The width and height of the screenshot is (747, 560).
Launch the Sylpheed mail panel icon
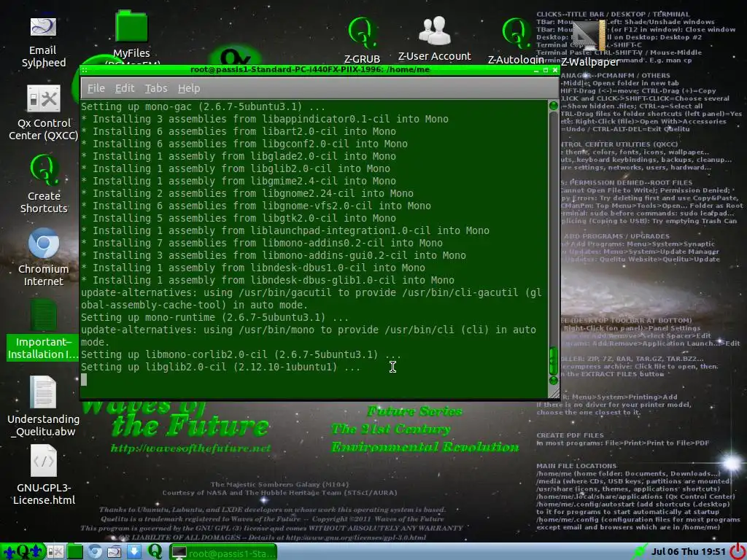(114, 551)
